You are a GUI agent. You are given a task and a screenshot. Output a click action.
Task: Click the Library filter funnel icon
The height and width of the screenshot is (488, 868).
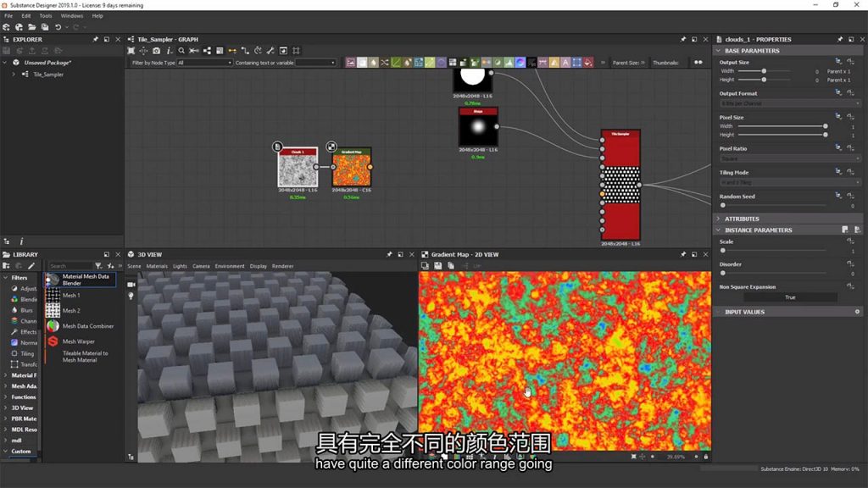[98, 266]
